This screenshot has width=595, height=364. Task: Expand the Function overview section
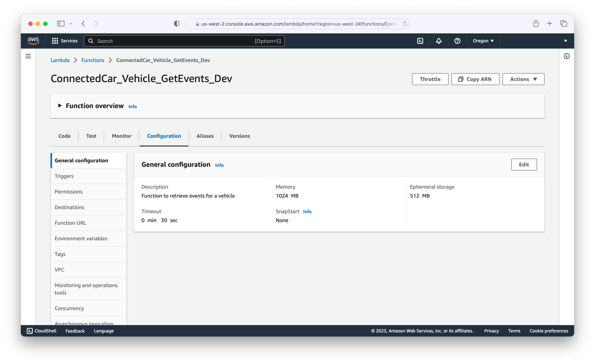click(60, 106)
